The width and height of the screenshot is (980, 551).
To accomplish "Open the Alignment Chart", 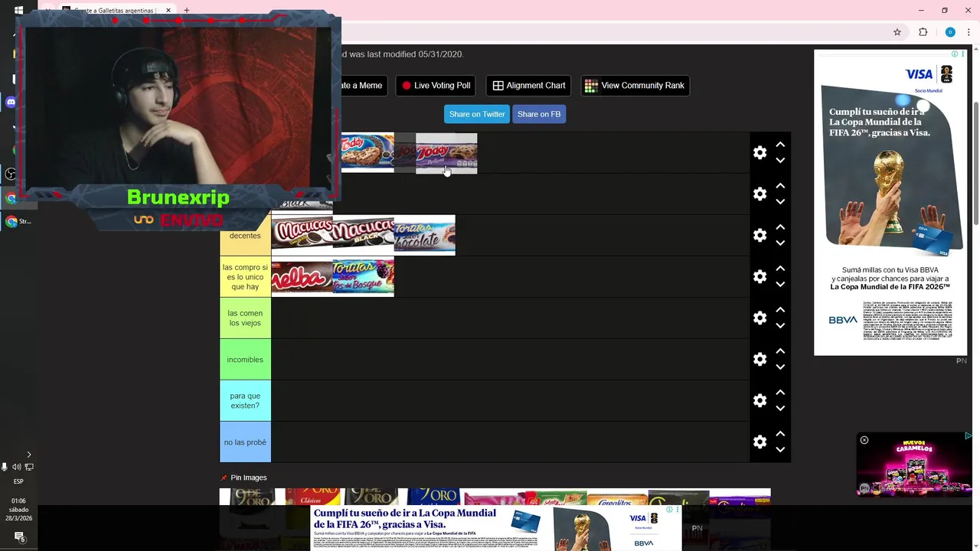I will point(528,86).
